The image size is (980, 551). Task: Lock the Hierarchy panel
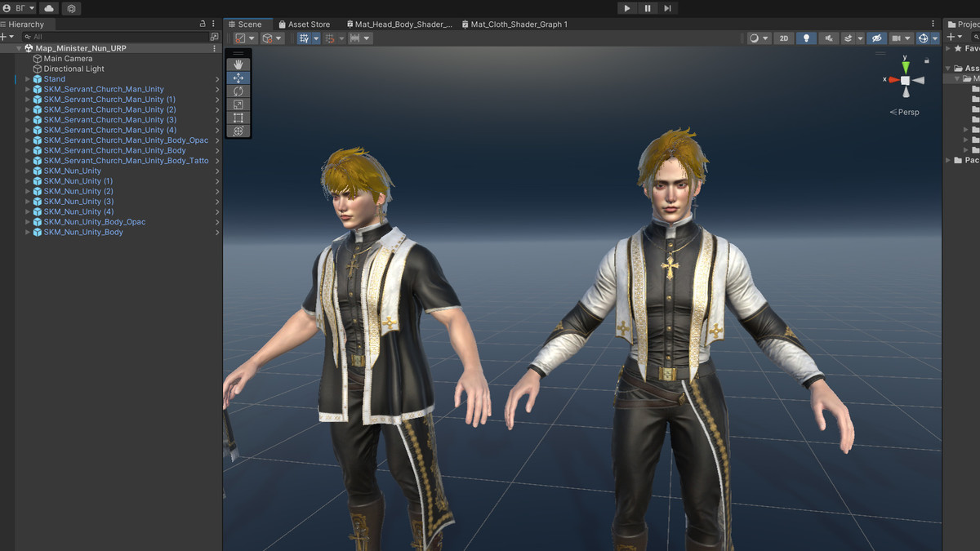coord(203,24)
